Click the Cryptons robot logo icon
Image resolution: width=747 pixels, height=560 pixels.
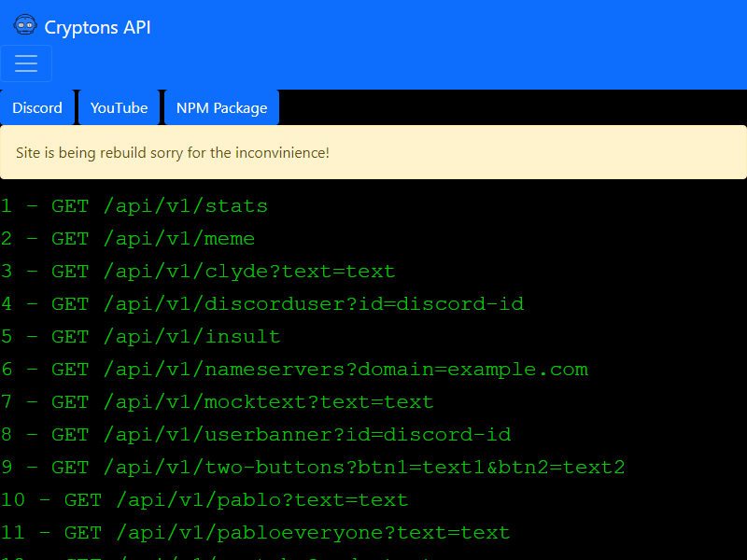25,25
